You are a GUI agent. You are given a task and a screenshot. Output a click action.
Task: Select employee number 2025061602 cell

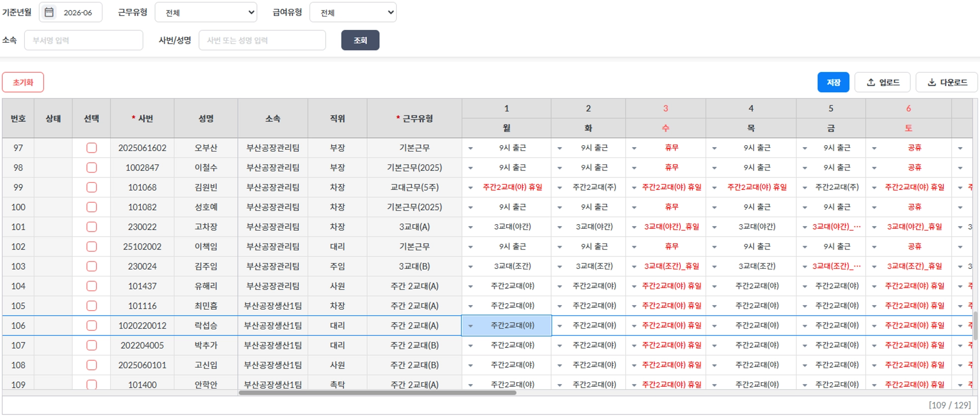pos(142,148)
